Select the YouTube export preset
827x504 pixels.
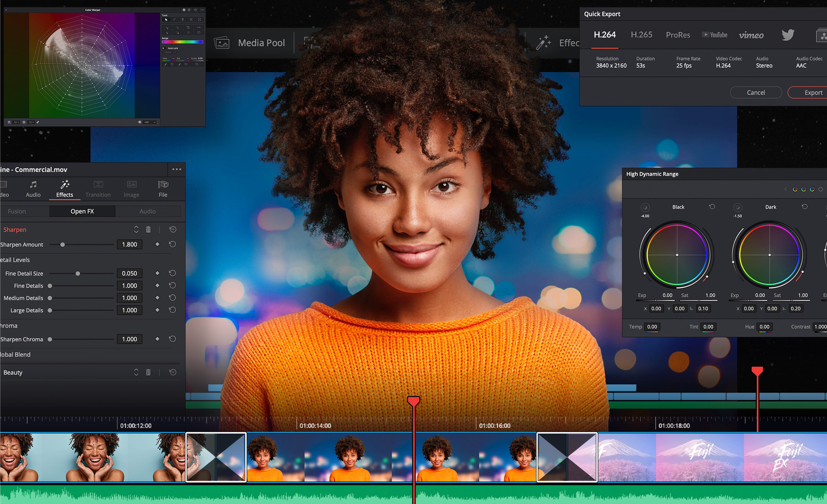pyautogui.click(x=714, y=35)
